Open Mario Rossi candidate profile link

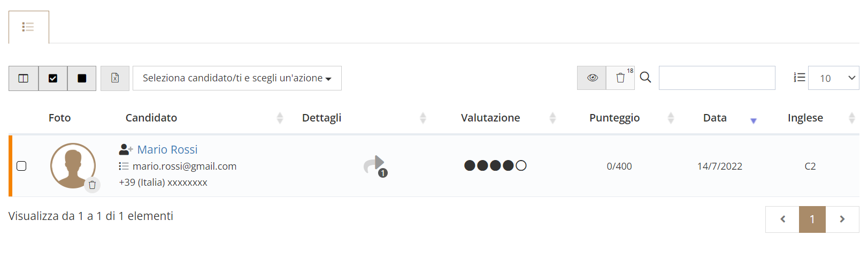tap(167, 149)
